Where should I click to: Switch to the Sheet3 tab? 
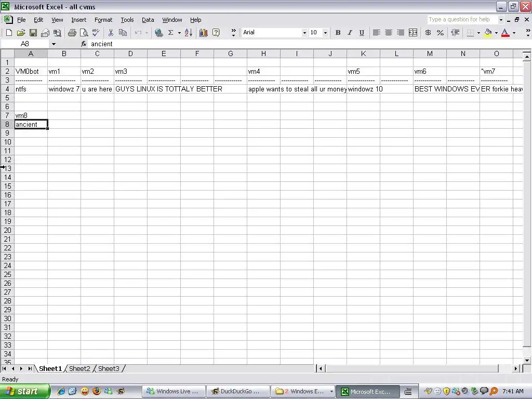pos(109,368)
